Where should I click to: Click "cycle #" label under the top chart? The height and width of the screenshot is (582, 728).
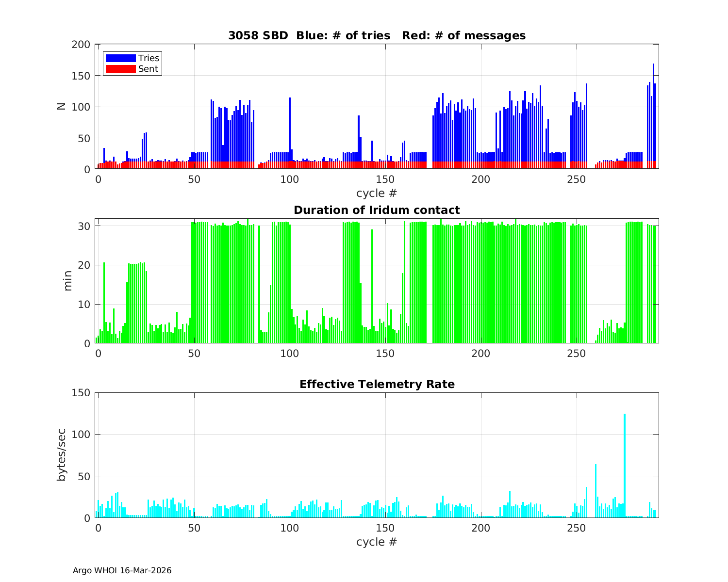pos(377,193)
